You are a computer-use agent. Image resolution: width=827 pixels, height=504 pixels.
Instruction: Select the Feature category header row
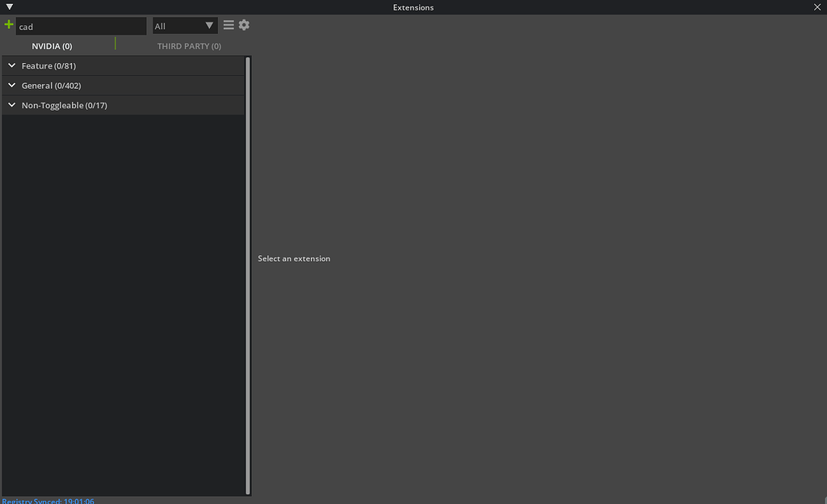(121, 65)
